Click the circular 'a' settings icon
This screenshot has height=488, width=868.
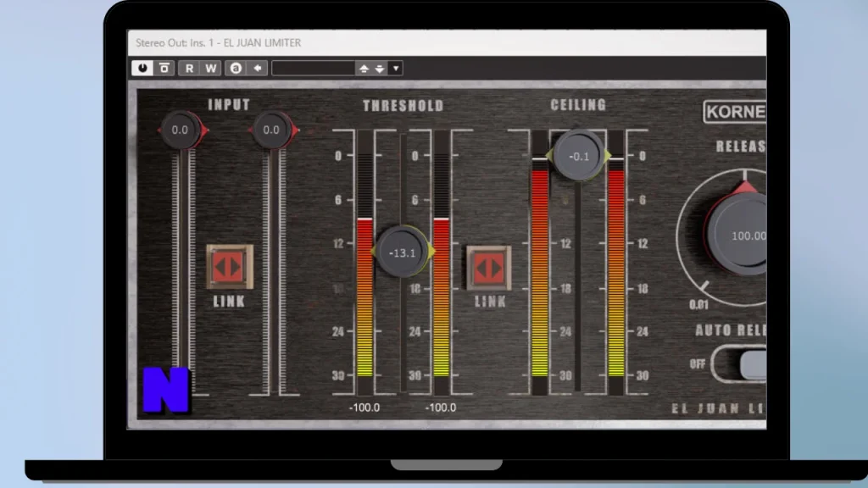236,68
